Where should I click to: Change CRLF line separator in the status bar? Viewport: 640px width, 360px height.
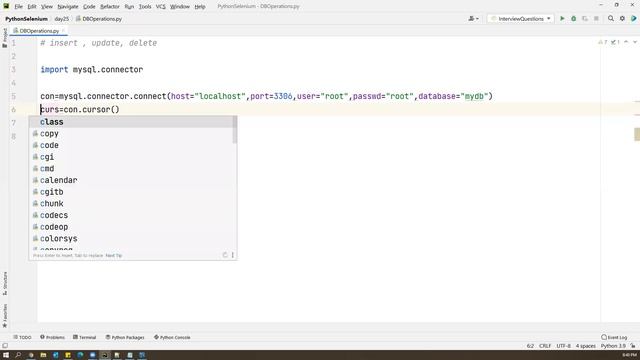coord(545,346)
